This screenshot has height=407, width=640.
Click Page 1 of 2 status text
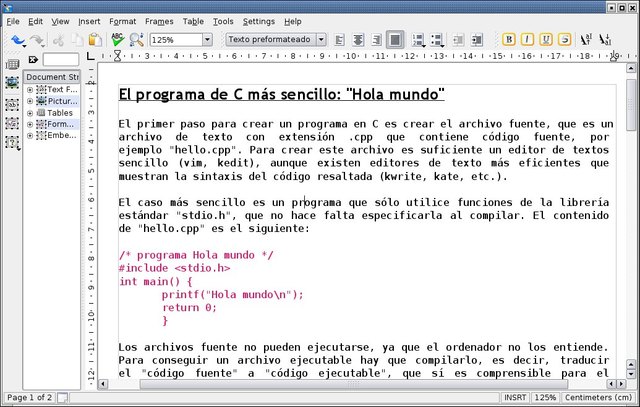(29, 398)
